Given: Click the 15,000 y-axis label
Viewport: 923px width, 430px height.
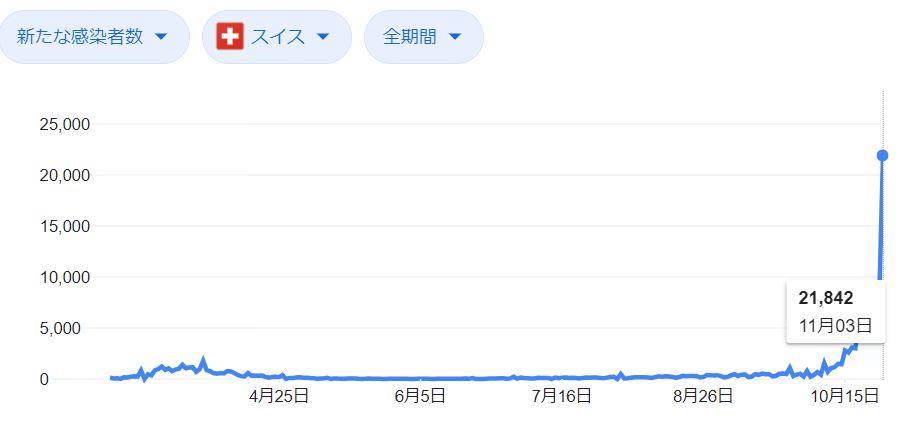Looking at the screenshot, I should [x=64, y=227].
